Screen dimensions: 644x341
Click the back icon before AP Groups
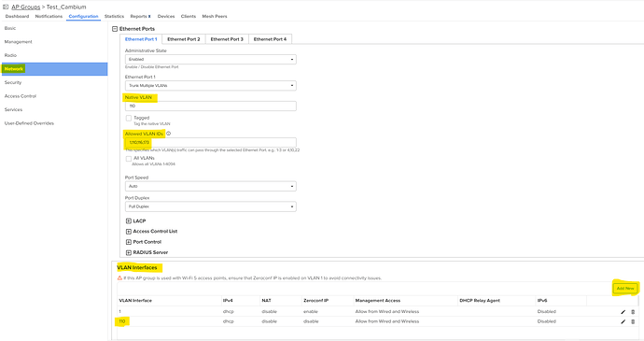pos(6,7)
